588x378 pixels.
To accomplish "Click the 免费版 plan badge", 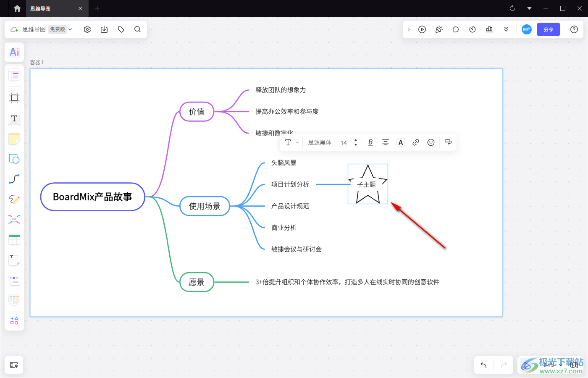I will pos(58,29).
